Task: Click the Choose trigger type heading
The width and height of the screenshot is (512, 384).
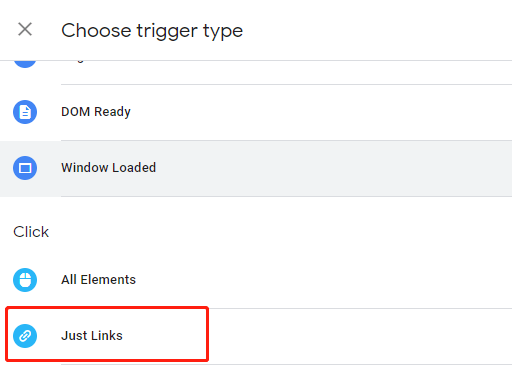Action: point(152,31)
